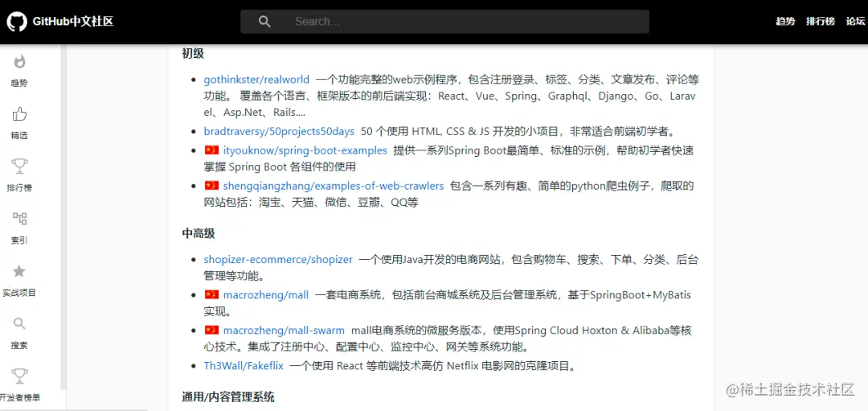This screenshot has height=411, width=868.
Task: Click the China flag beside macrozheng/mall
Action: point(211,294)
